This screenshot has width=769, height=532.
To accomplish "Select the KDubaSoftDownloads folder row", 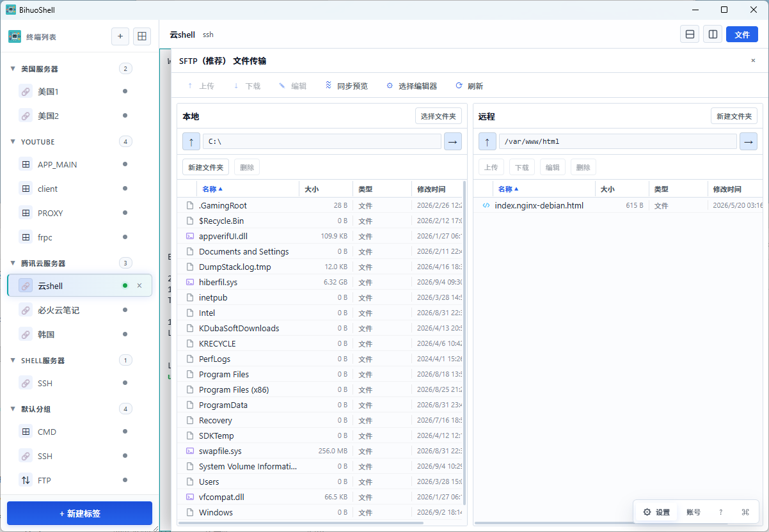I will click(320, 328).
